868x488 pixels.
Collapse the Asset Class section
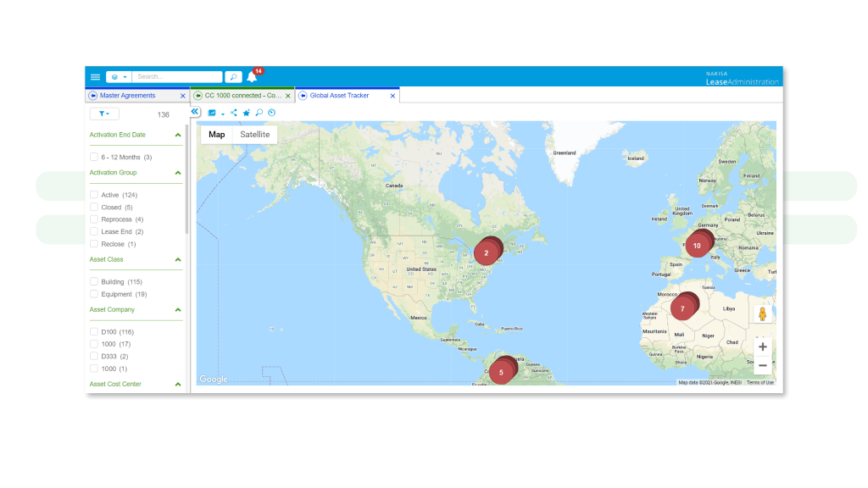pyautogui.click(x=178, y=259)
